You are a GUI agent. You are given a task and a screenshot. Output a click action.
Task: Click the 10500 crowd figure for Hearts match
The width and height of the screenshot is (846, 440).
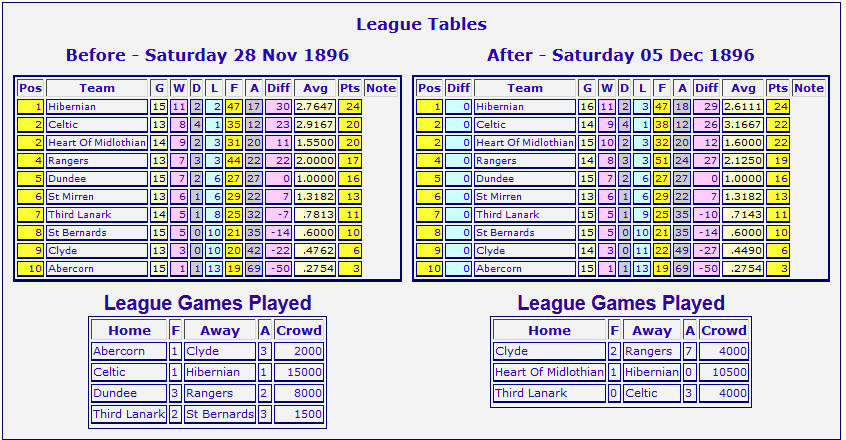(724, 373)
